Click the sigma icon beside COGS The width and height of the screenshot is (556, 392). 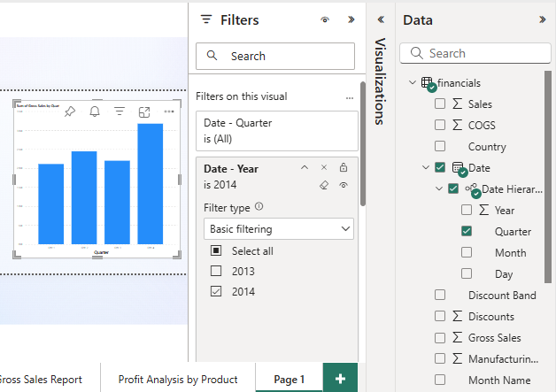coord(458,125)
